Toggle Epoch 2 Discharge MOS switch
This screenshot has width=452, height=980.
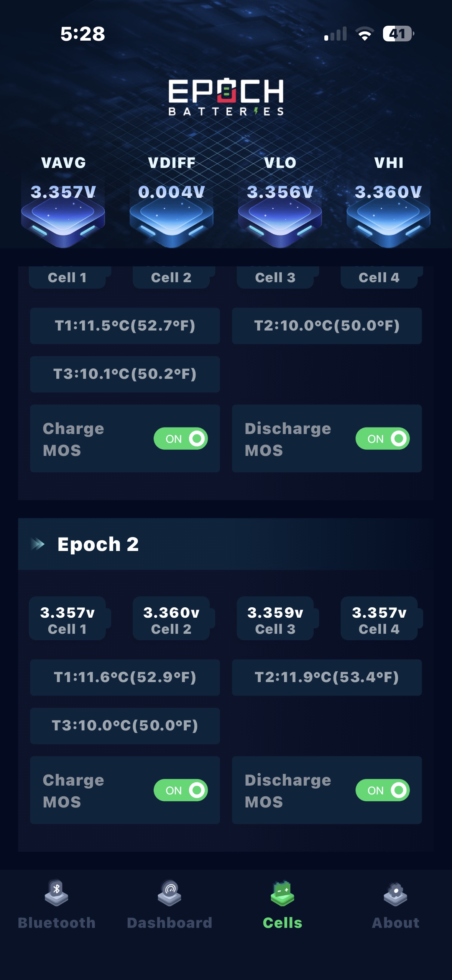383,790
